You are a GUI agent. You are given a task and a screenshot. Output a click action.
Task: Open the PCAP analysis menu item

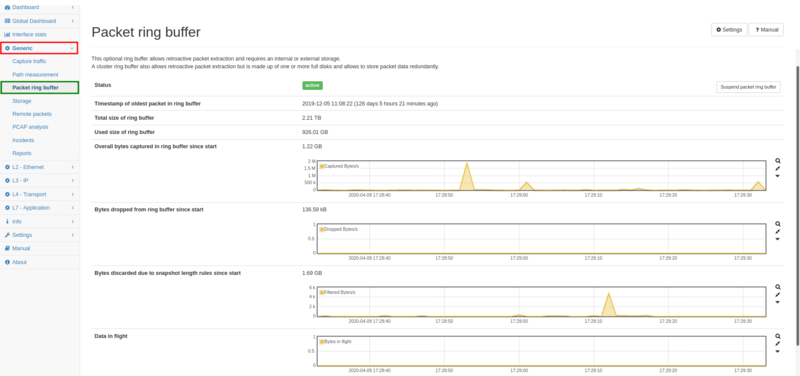pyautogui.click(x=30, y=127)
